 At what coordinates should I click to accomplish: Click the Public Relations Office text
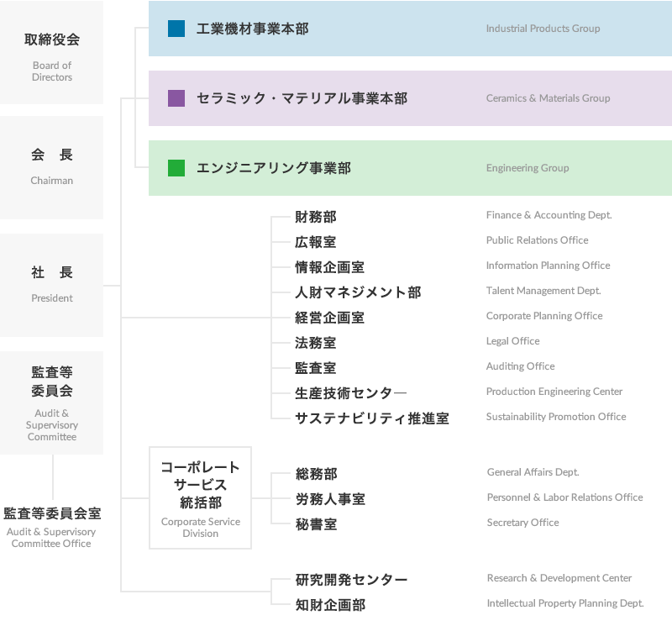pos(538,240)
